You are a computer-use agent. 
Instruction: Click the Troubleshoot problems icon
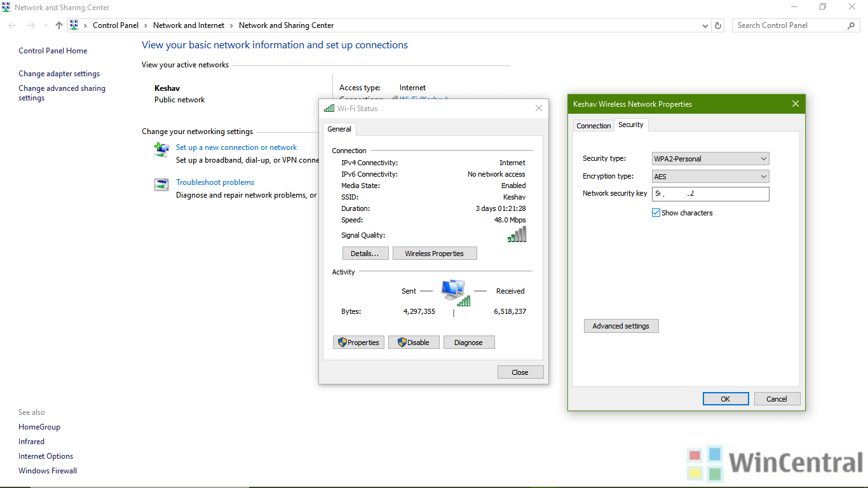161,185
